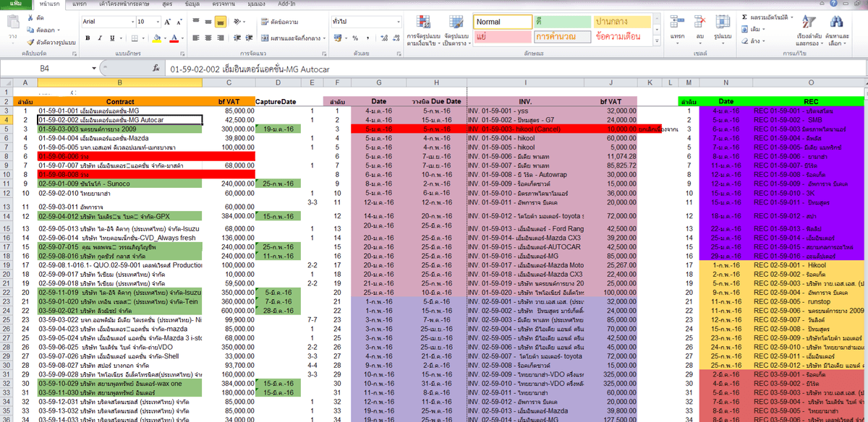
Task: Toggle Wrap Text (ตัดข้อความ)
Action: (x=278, y=22)
